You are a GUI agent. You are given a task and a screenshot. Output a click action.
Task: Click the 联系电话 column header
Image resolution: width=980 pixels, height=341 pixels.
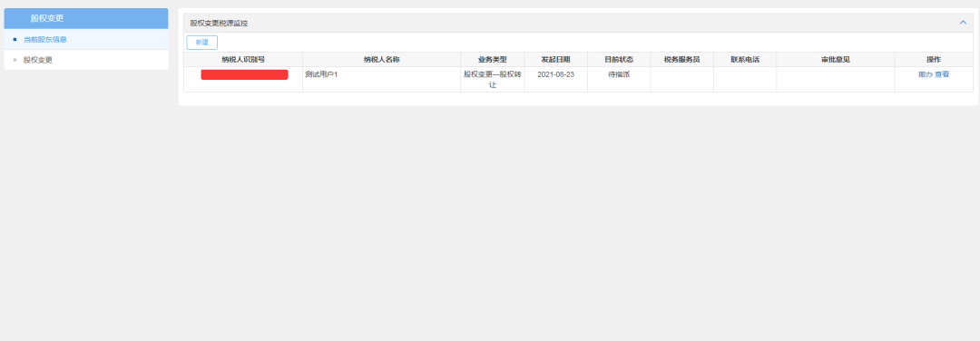745,59
